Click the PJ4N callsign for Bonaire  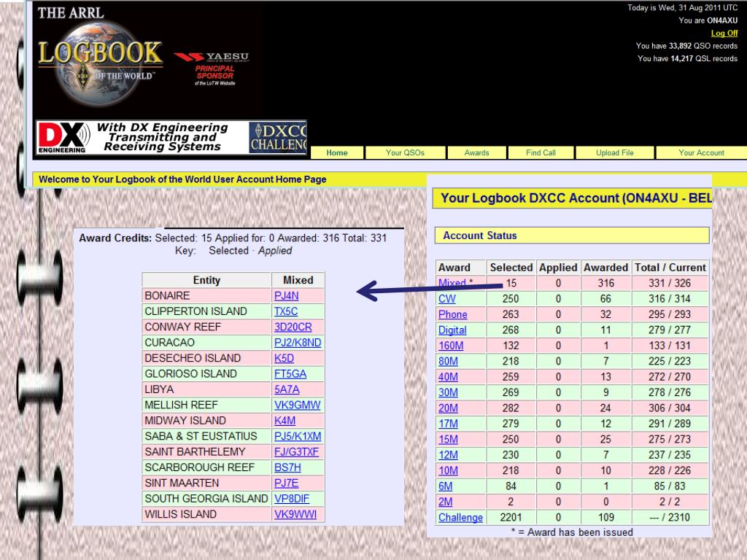tap(286, 296)
